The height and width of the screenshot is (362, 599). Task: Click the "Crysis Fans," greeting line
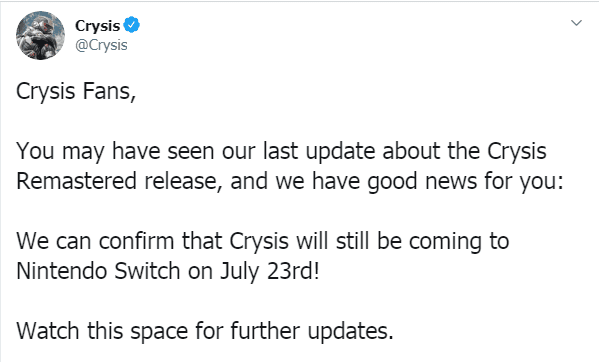click(76, 92)
